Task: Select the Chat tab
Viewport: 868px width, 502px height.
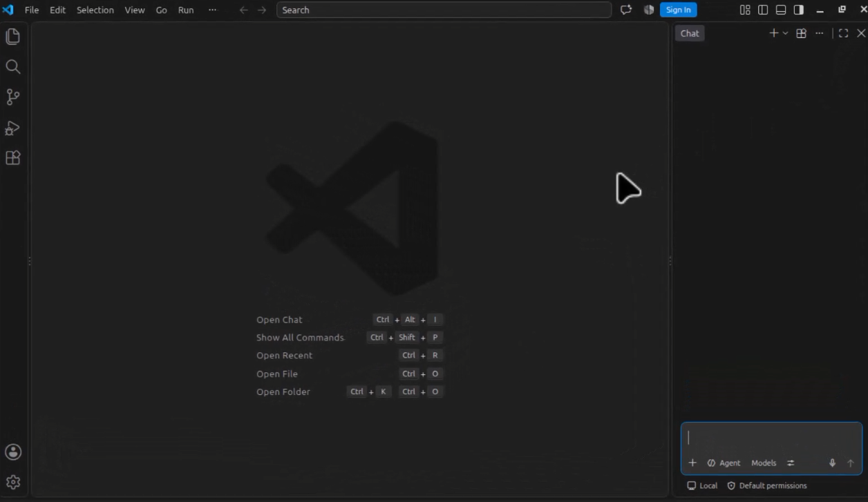Action: point(690,33)
